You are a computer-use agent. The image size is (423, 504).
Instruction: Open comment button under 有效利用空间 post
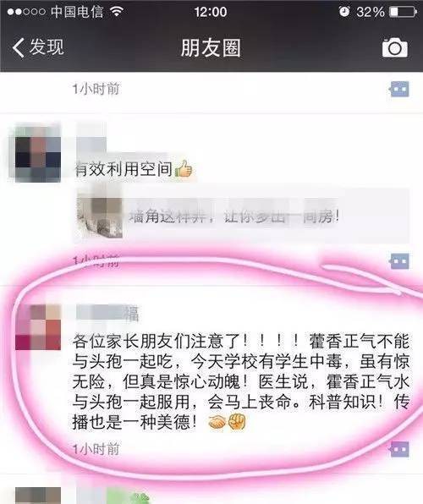point(398,261)
